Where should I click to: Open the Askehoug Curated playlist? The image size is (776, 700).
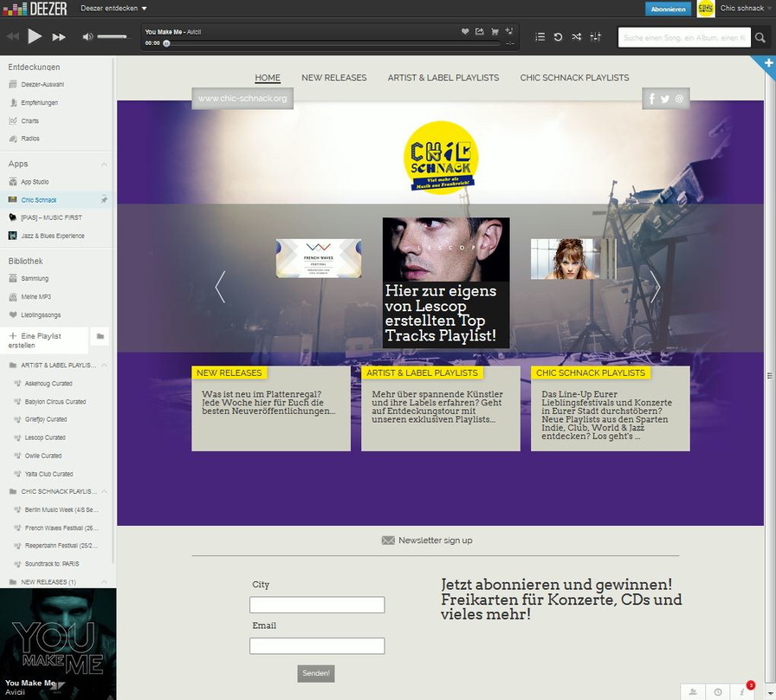[48, 384]
